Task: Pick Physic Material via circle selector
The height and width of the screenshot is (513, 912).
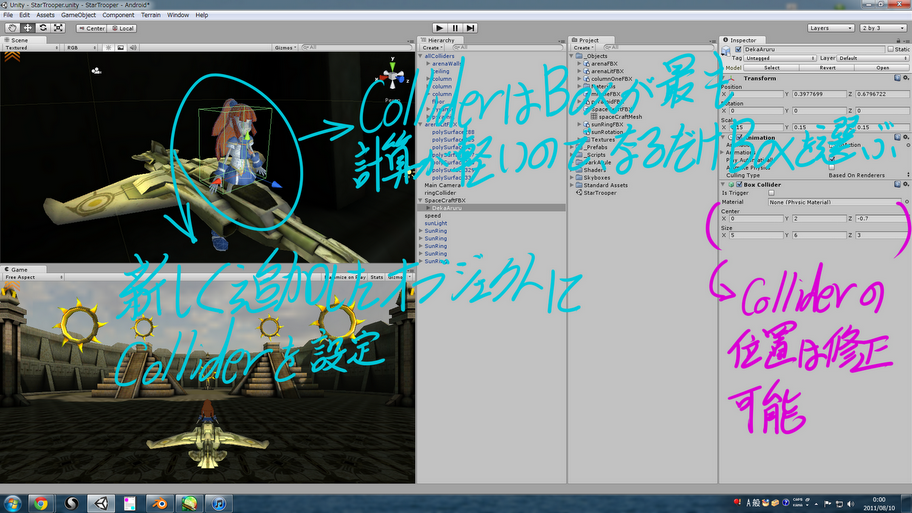Action: click(907, 202)
